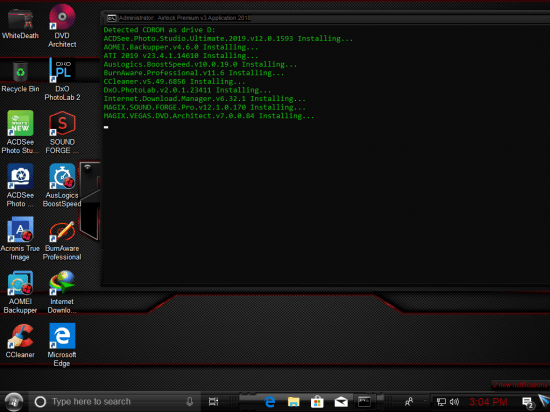This screenshot has height=412, width=550.
Task: Launch AusLogics BoostSpeed shortcut
Action: tap(62, 185)
